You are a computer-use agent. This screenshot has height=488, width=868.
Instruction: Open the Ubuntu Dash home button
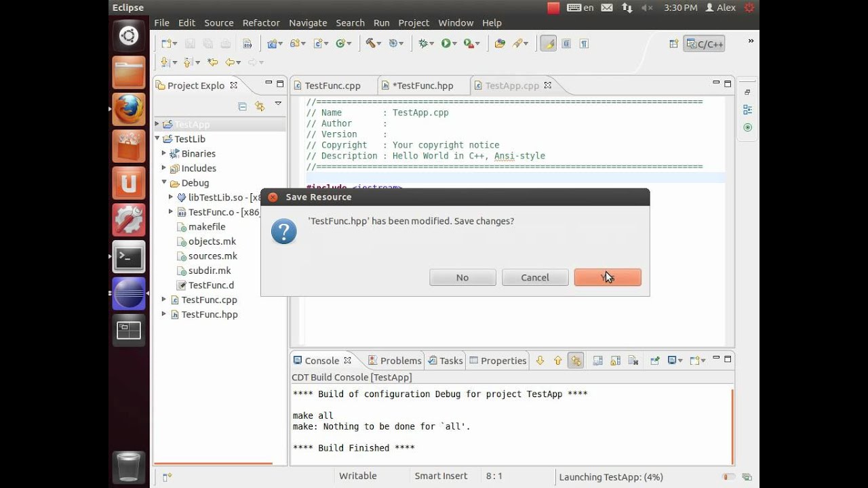[129, 36]
